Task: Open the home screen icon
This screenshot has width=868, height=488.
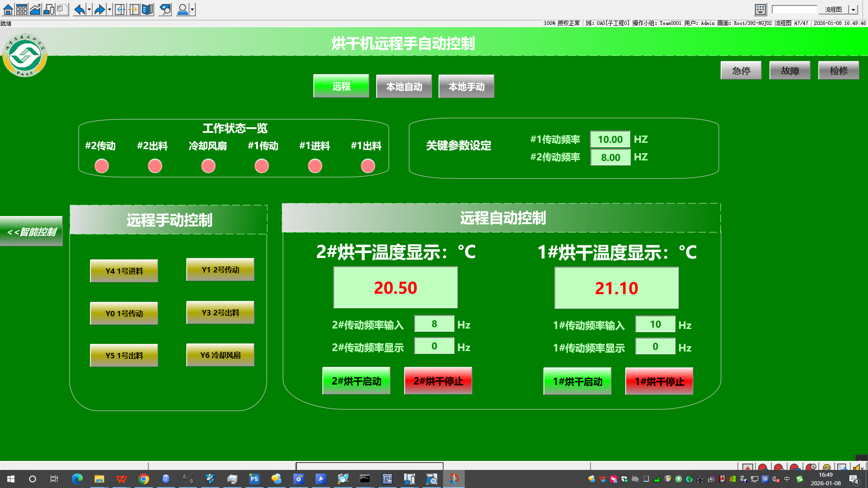Action: coord(8,9)
